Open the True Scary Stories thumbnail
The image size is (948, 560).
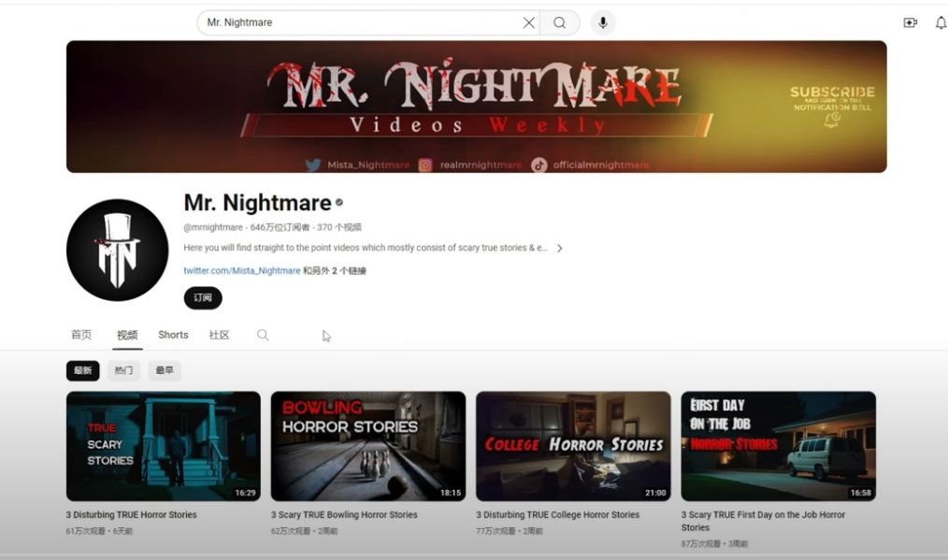164,446
